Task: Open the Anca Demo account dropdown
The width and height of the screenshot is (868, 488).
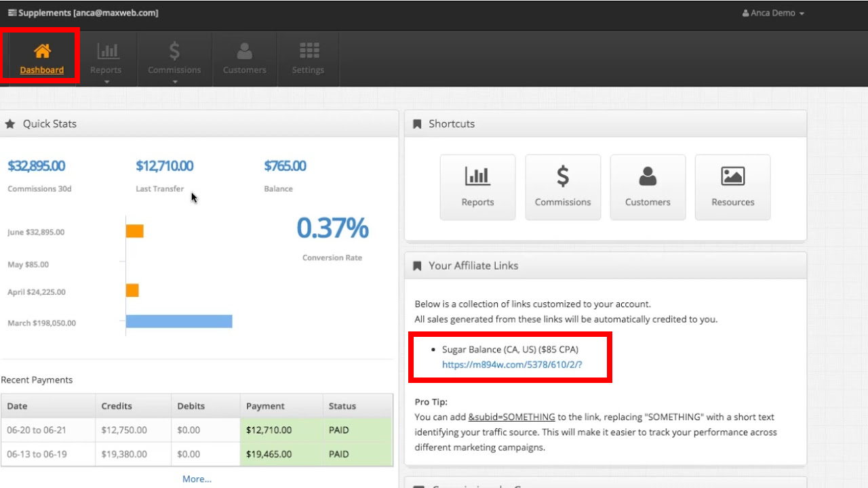Action: [773, 13]
